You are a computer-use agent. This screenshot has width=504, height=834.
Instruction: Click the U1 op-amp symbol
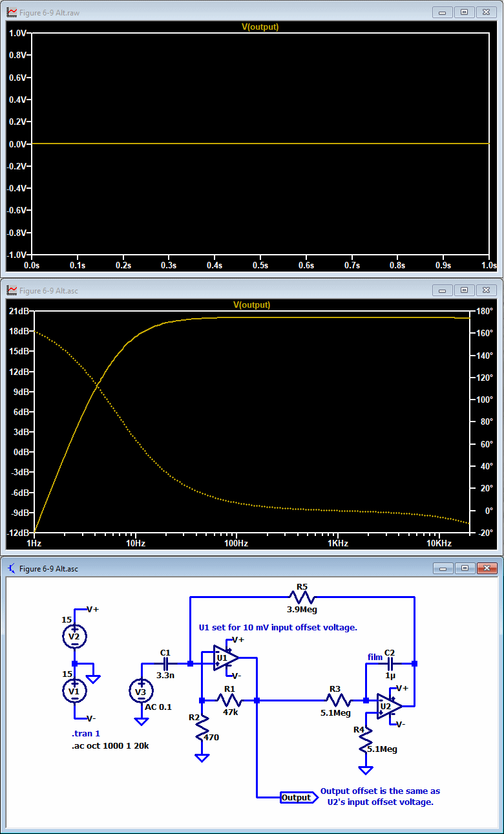click(226, 658)
